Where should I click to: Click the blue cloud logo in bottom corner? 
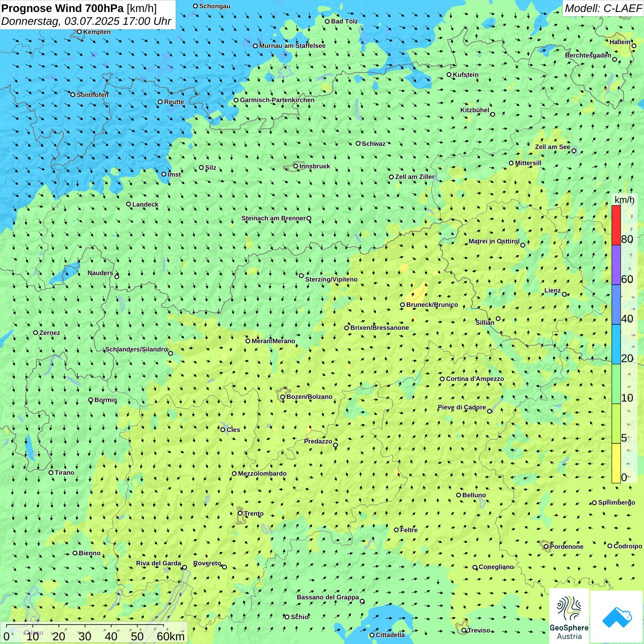(x=616, y=617)
